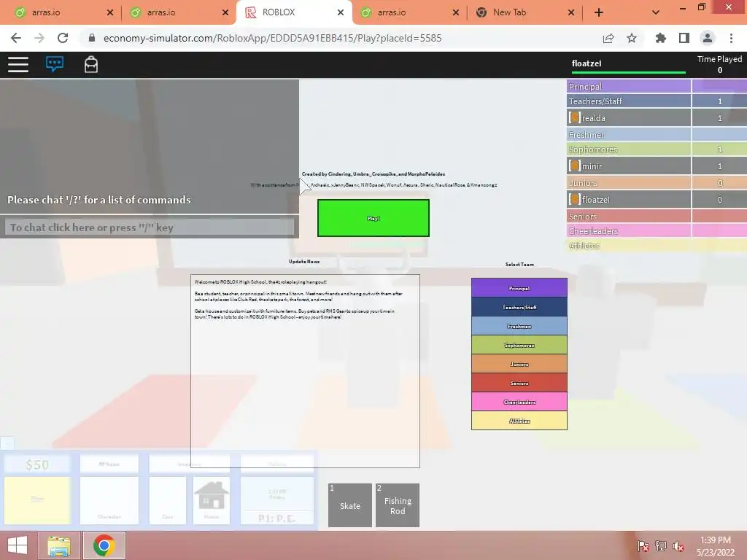Equip the Skate tool in slot 1
Image resolution: width=747 pixels, height=560 pixels.
tap(350, 505)
